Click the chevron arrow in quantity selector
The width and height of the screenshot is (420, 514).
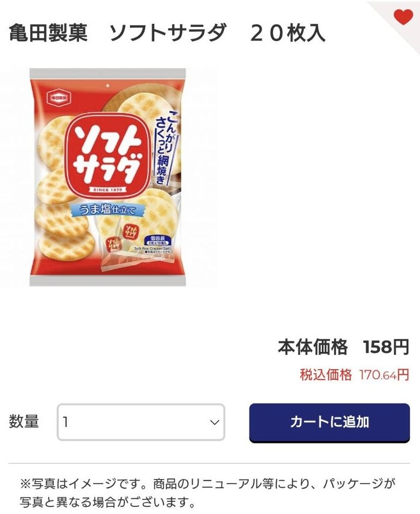pos(214,422)
